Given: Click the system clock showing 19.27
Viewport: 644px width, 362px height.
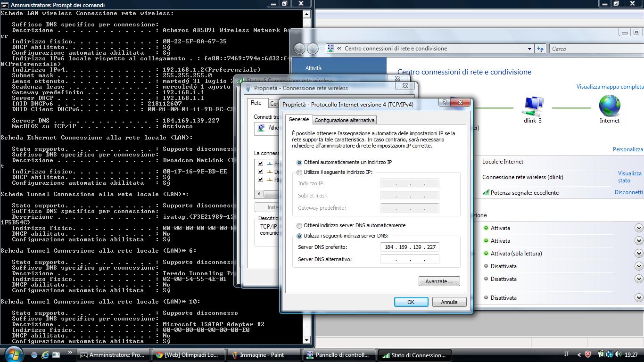Looking at the screenshot, I should [631, 355].
